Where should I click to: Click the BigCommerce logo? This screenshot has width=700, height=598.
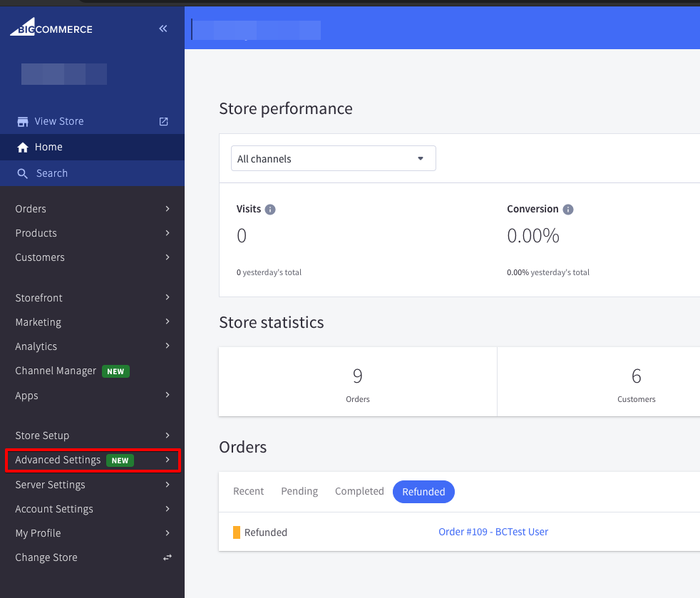50,28
